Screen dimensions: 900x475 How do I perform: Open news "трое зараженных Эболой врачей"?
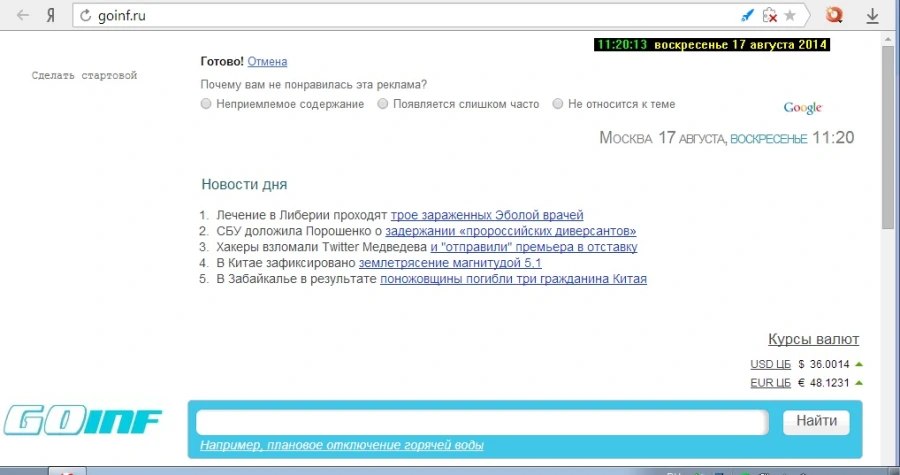(x=487, y=215)
